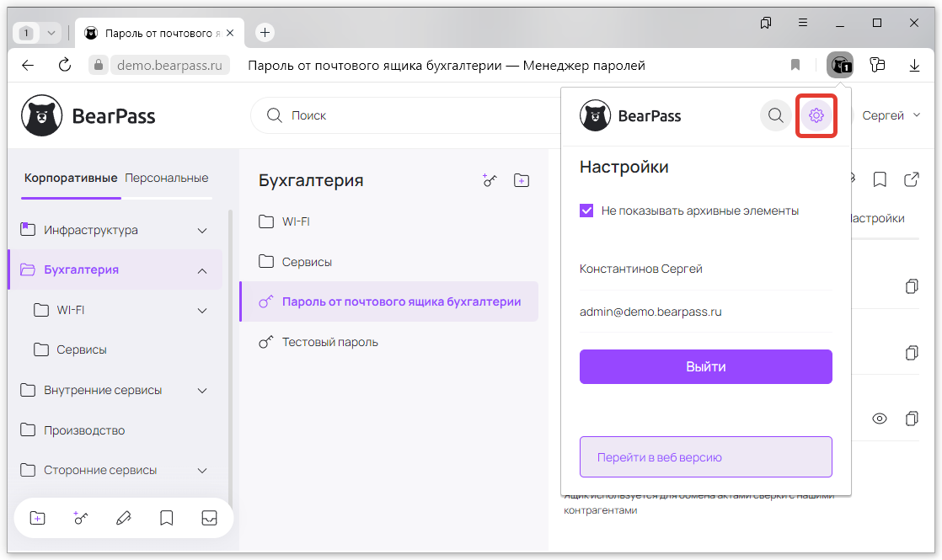Open the inbox tray icon in bottom toolbar
This screenshot has width=942, height=560.
[x=209, y=518]
